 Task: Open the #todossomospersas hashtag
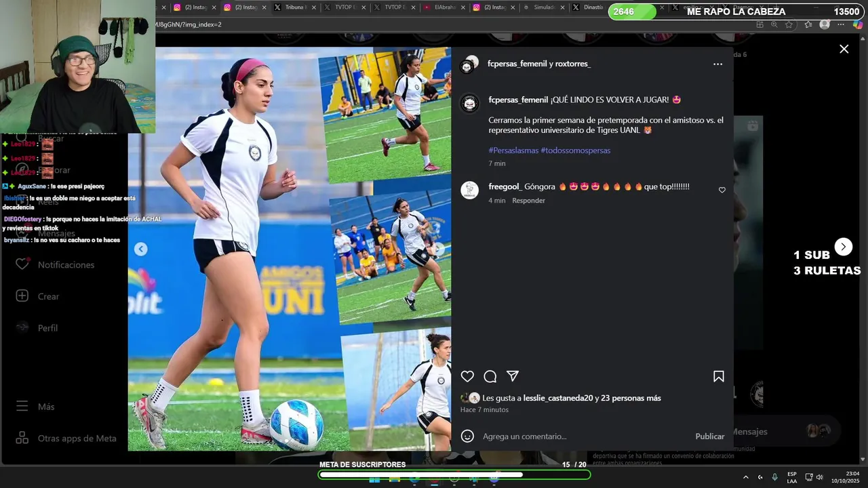(x=576, y=150)
